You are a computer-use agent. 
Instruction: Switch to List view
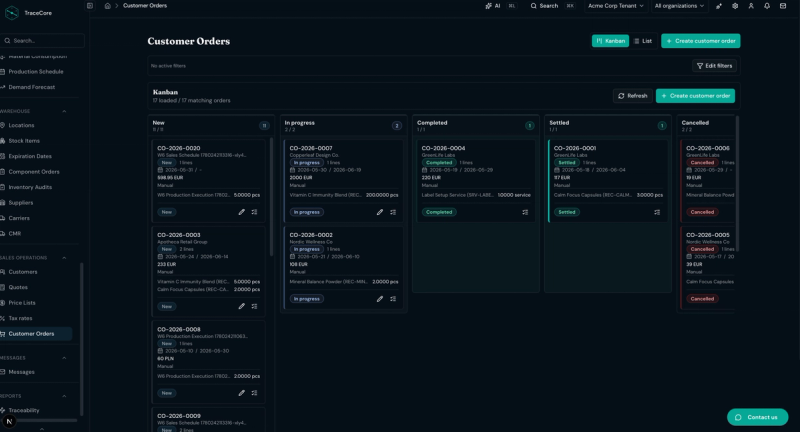643,41
